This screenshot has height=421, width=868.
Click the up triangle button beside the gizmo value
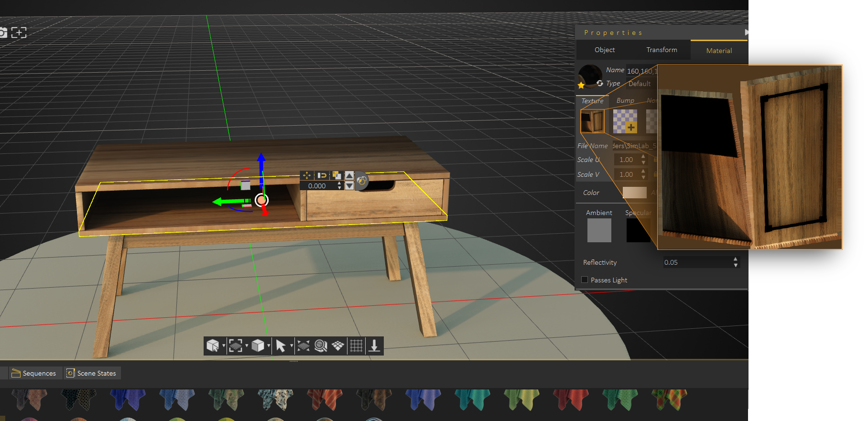[349, 175]
